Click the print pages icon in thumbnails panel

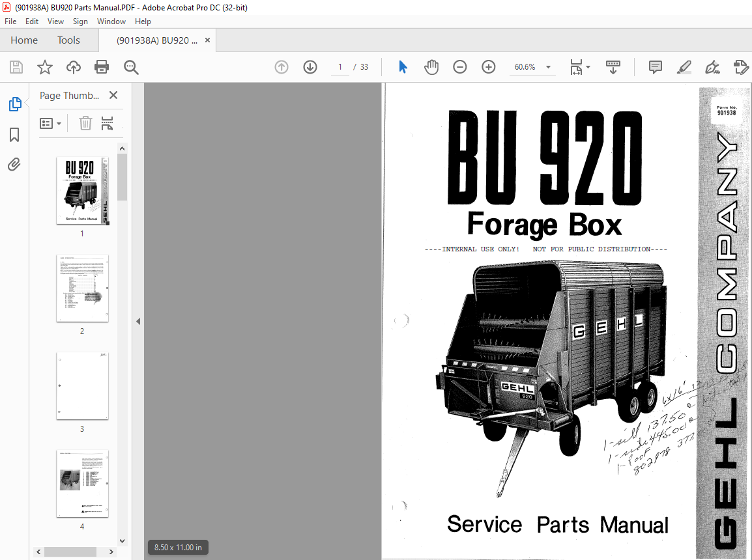[108, 124]
